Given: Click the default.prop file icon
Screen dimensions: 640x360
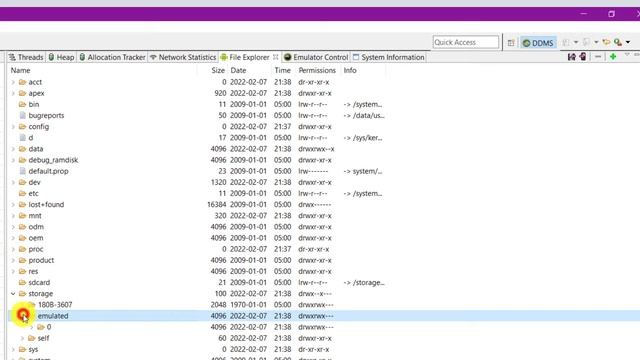Looking at the screenshot, I should [x=22, y=171].
